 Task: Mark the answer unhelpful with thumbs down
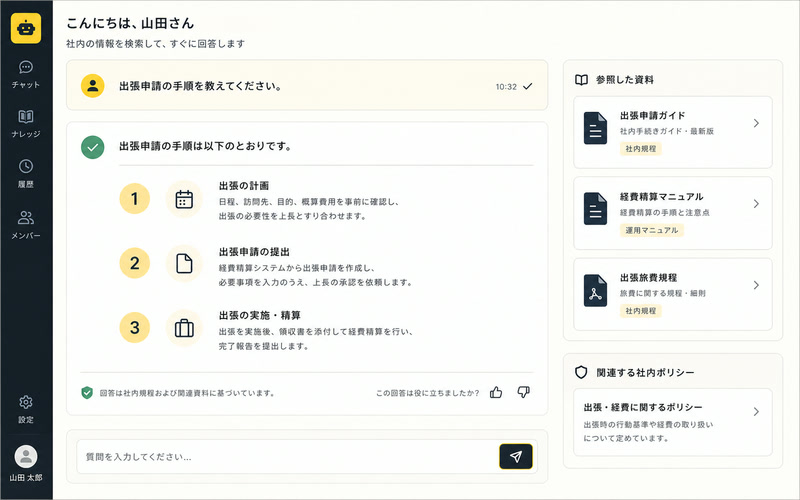[523, 392]
